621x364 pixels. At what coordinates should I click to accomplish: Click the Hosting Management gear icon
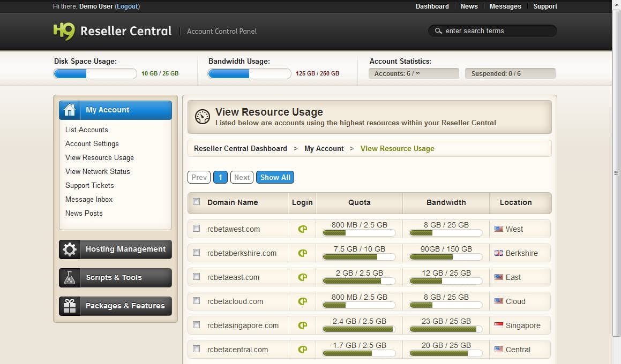[x=70, y=249]
